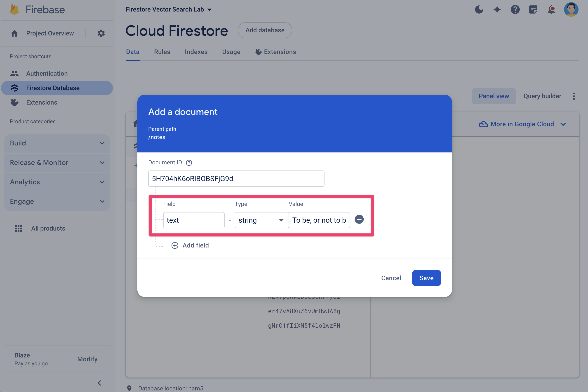Click the remove field minus icon
The image size is (588, 392).
click(359, 219)
